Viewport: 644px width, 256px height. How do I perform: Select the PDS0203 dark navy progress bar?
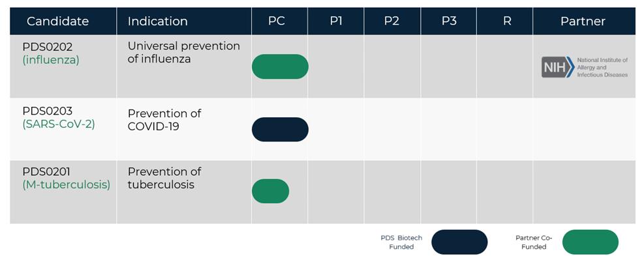coord(280,130)
